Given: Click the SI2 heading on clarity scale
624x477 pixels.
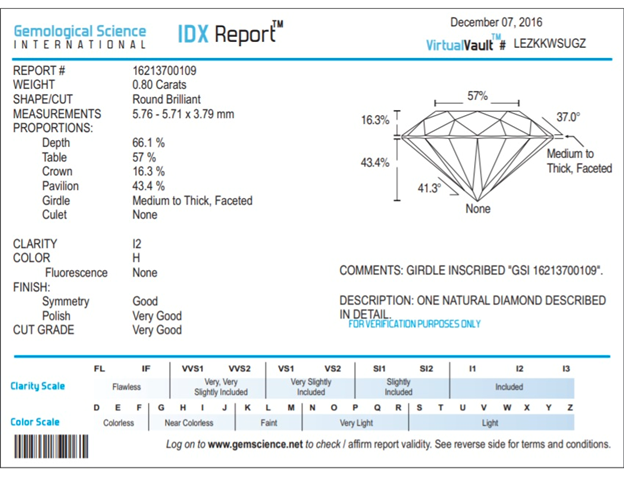Looking at the screenshot, I should (426, 369).
